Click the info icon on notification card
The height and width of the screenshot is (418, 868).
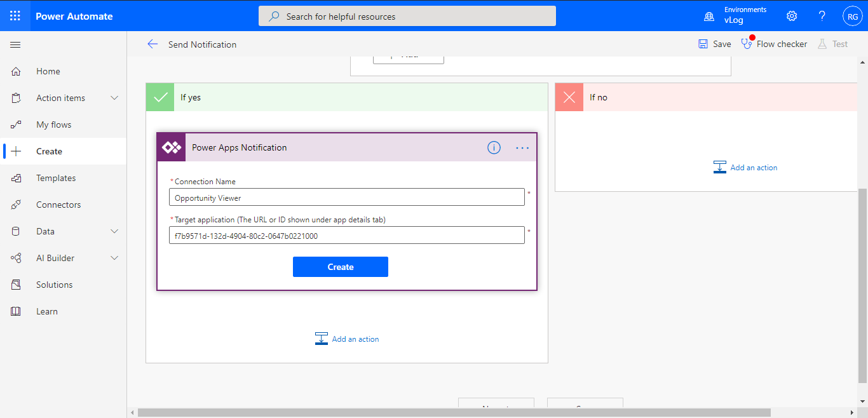pos(494,147)
